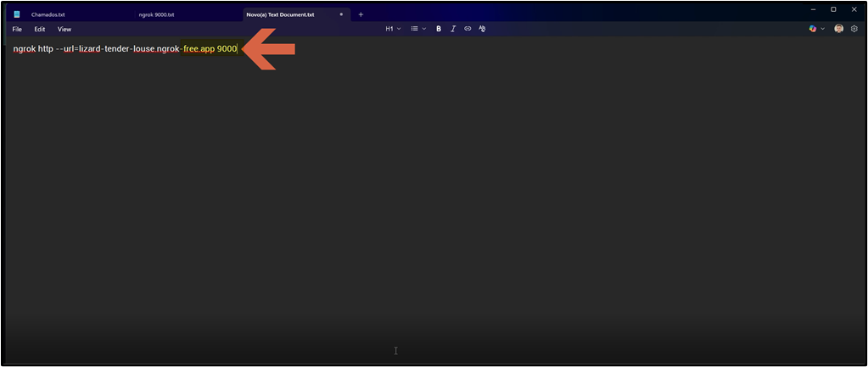The height and width of the screenshot is (367, 868).
Task: Open the Edit menu
Action: [x=40, y=29]
